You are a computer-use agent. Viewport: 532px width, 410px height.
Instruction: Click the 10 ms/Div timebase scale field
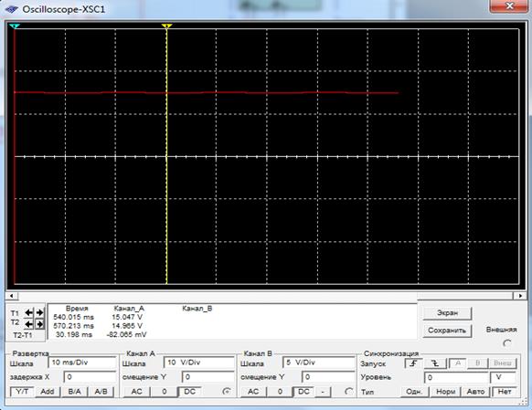tap(82, 363)
